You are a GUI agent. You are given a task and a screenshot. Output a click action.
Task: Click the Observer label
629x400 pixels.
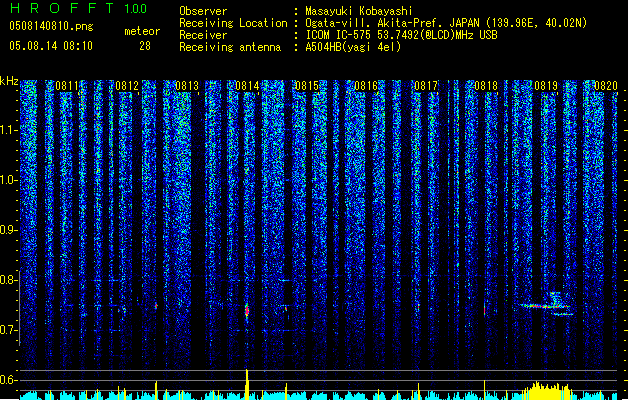click(x=203, y=11)
